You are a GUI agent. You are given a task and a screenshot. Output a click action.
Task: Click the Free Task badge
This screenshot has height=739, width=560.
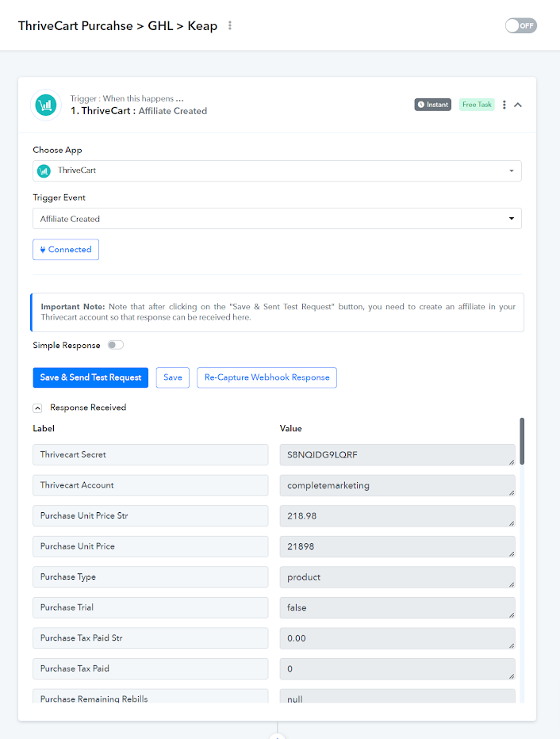point(477,105)
